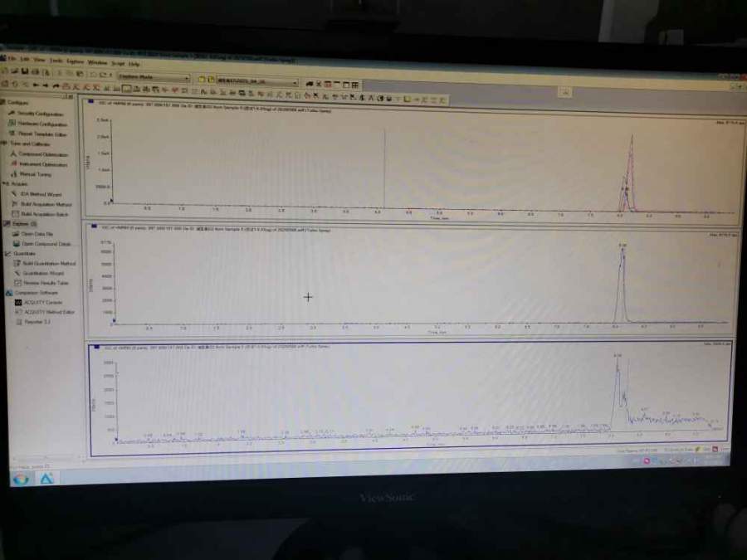747x560 pixels.
Task: Click the Windows Start button
Action: 21,479
